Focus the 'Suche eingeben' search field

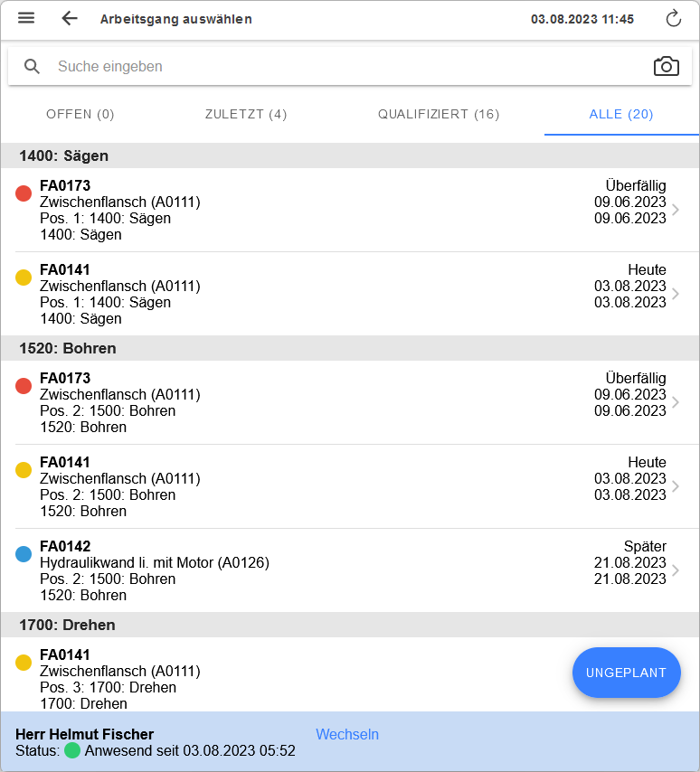coord(344,66)
